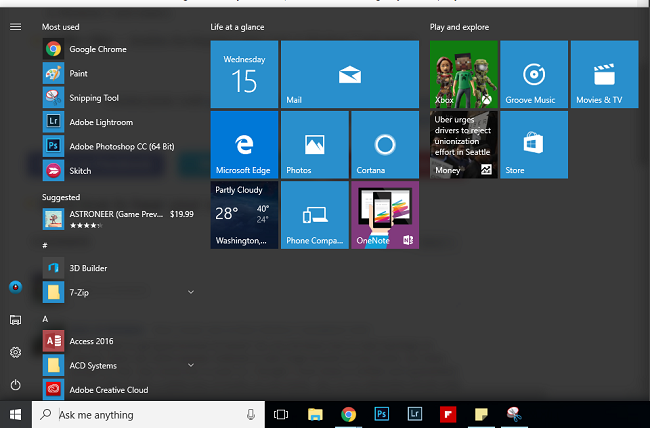The height and width of the screenshot is (428, 650).
Task: Open the Mail tile
Action: tap(350, 74)
